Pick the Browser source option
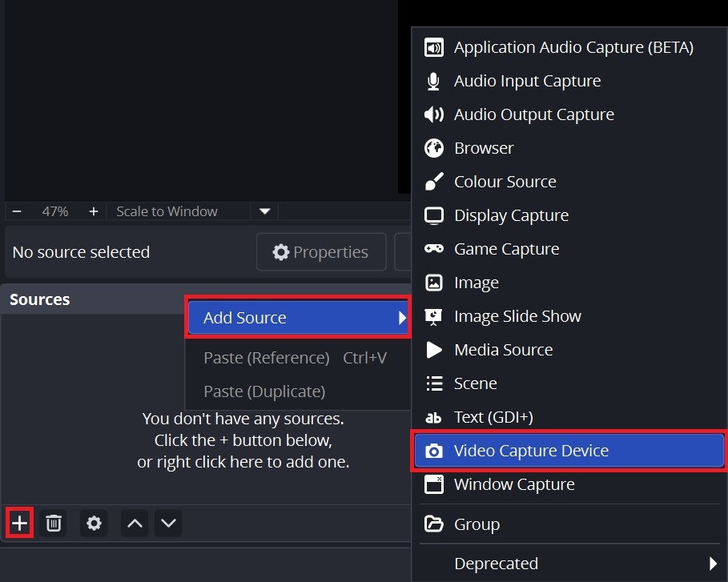 [x=484, y=148]
